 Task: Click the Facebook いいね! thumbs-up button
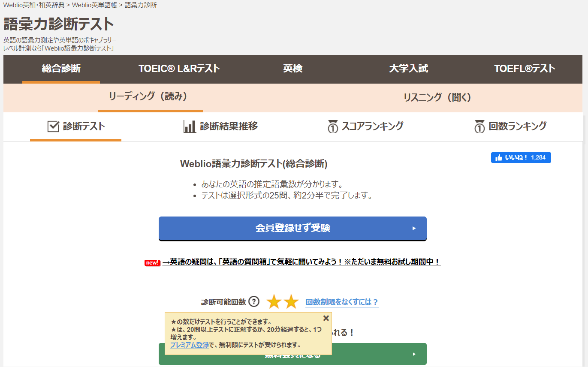521,158
